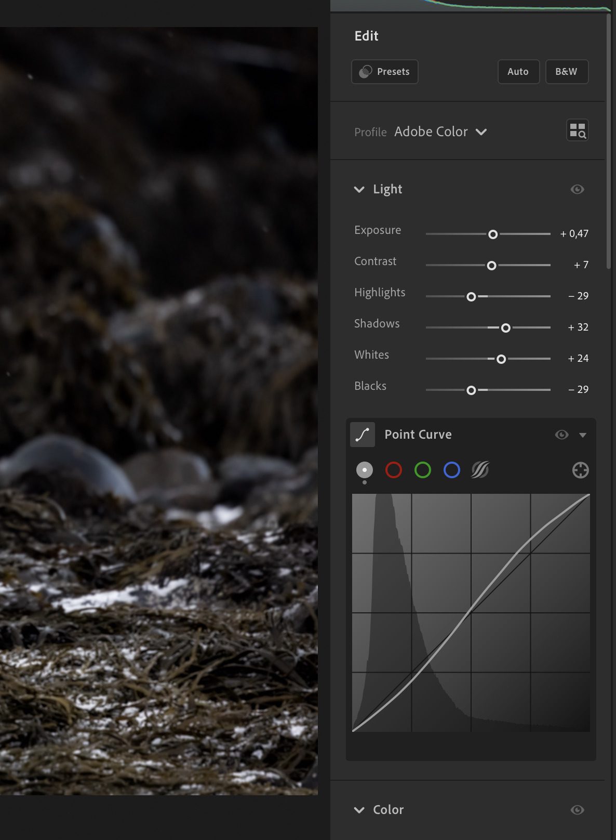Collapse the Color section
The width and height of the screenshot is (616, 840).
coord(359,810)
